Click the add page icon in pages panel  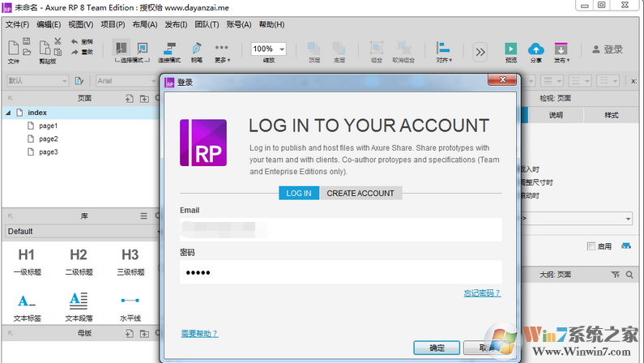tap(130, 99)
